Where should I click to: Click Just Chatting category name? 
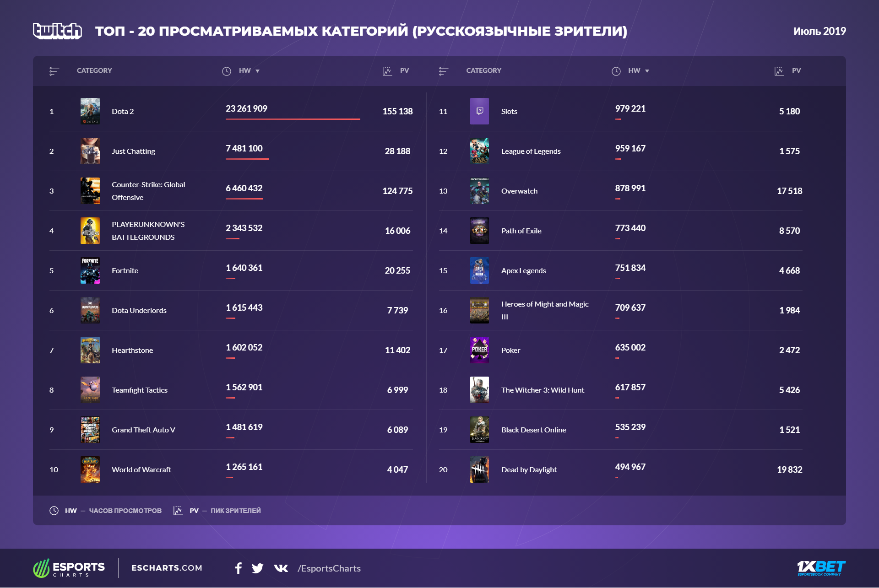coord(133,151)
